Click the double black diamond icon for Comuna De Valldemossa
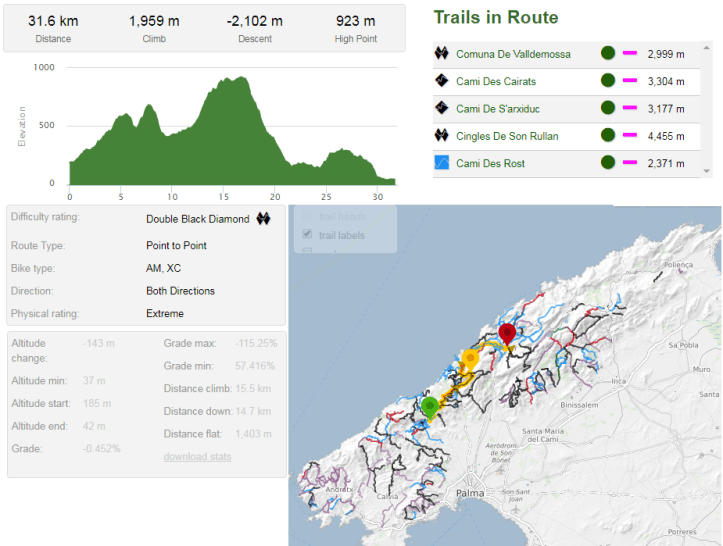The height and width of the screenshot is (546, 723). click(441, 54)
